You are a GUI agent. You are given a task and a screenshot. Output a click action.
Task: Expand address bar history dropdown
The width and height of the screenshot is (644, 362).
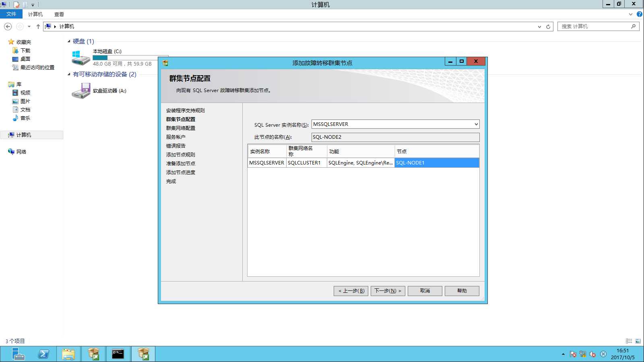click(539, 27)
